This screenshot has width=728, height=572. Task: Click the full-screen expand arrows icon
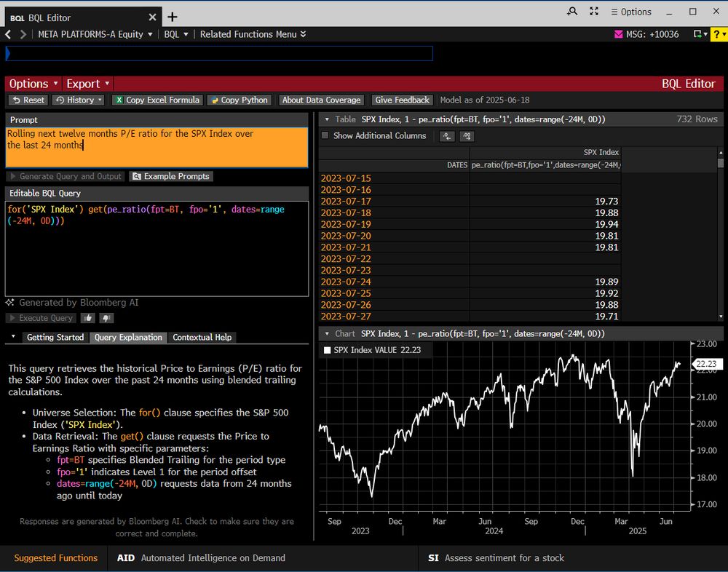coord(594,12)
